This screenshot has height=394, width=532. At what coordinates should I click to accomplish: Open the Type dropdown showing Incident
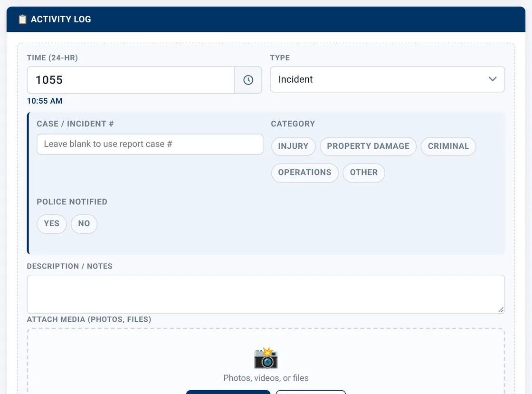coord(387,79)
